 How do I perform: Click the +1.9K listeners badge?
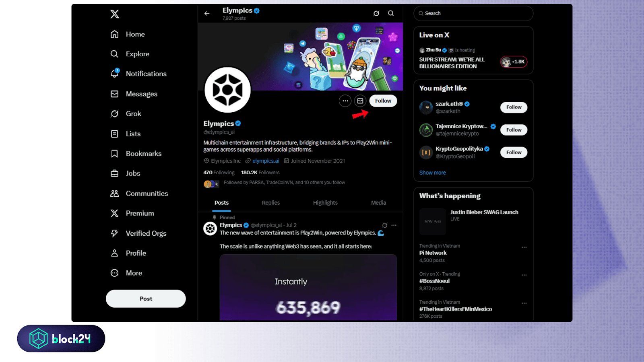[514, 62]
